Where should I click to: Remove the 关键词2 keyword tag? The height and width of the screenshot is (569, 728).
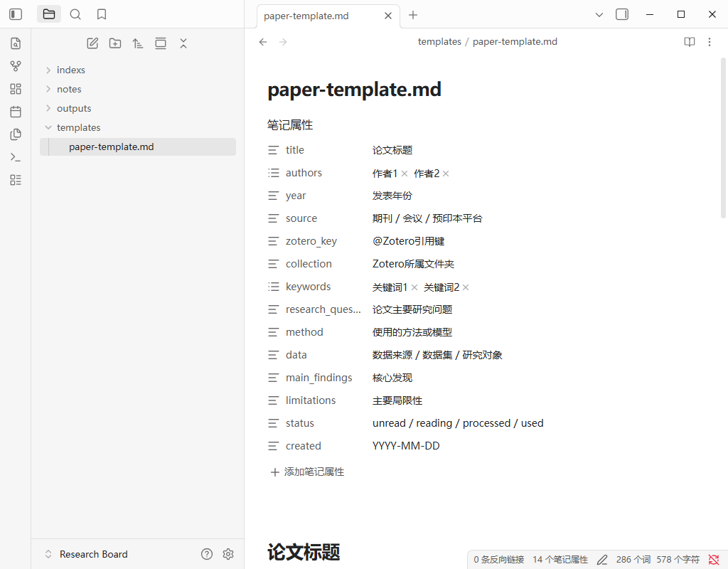click(x=466, y=287)
